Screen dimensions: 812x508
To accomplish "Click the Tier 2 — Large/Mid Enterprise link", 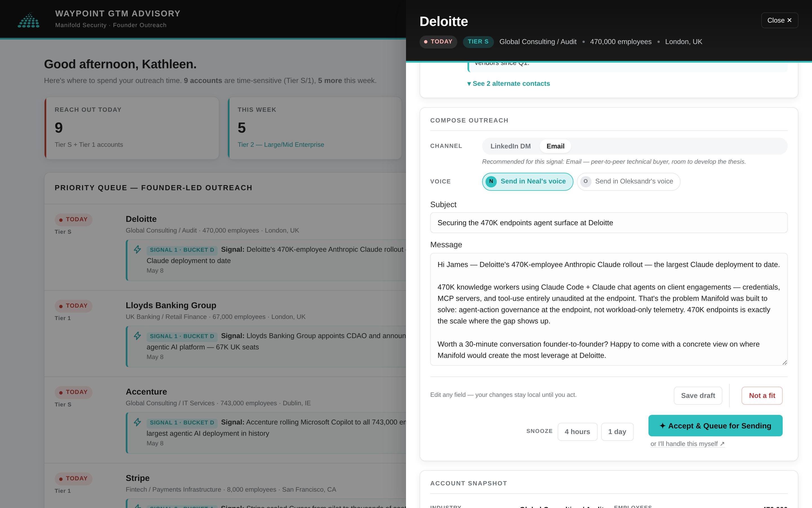I will pos(281,144).
